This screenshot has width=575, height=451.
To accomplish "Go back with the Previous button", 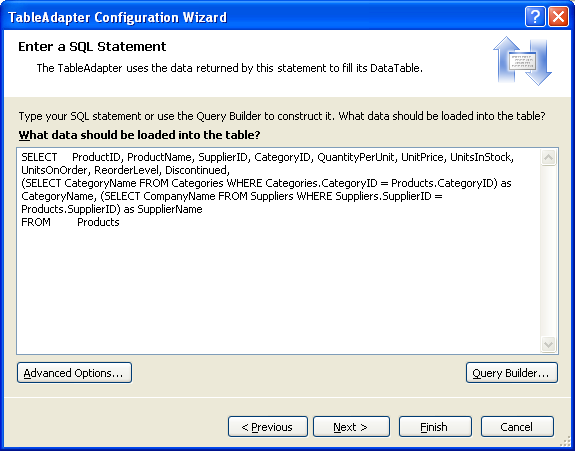I will [268, 427].
